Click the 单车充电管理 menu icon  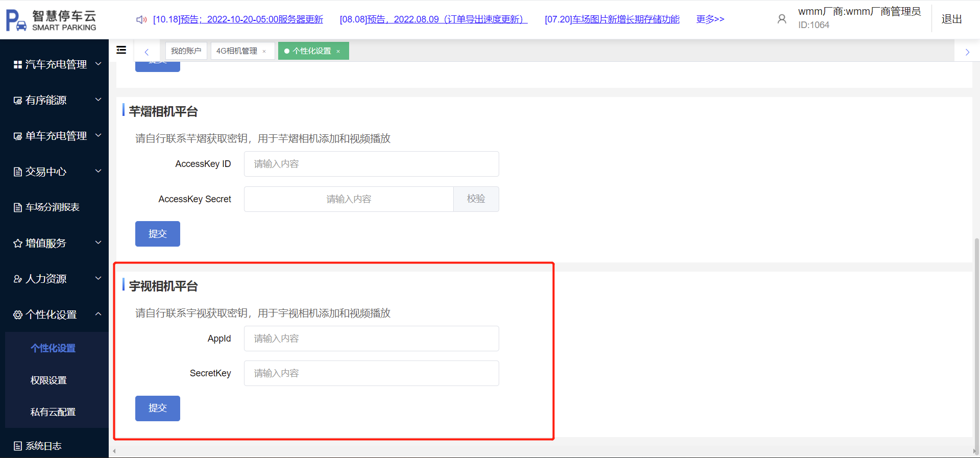coord(18,136)
